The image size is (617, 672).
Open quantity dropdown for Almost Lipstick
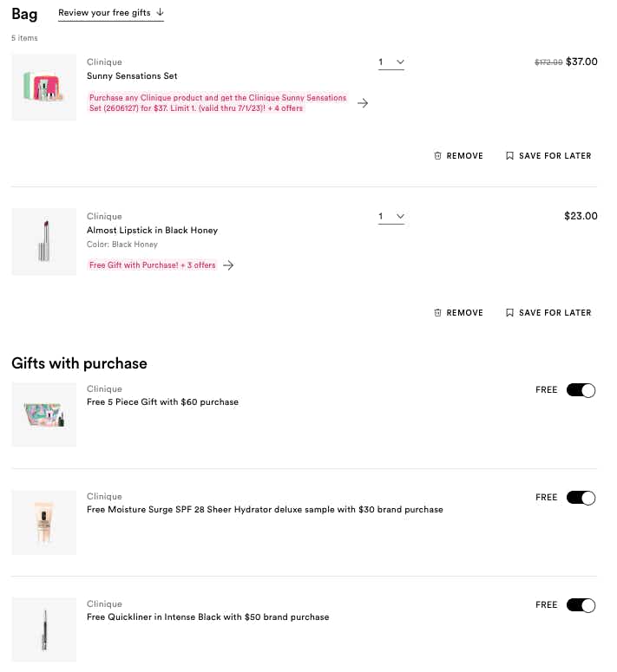[391, 217]
